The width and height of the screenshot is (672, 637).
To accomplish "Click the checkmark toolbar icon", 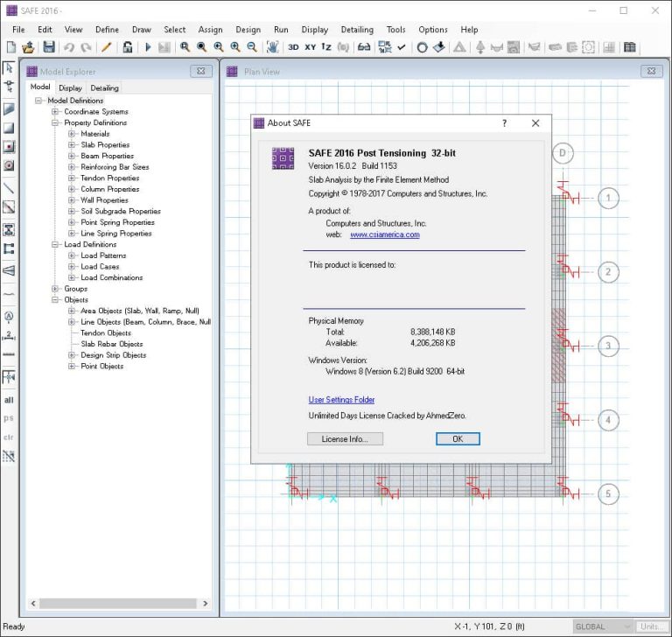I will pos(401,47).
